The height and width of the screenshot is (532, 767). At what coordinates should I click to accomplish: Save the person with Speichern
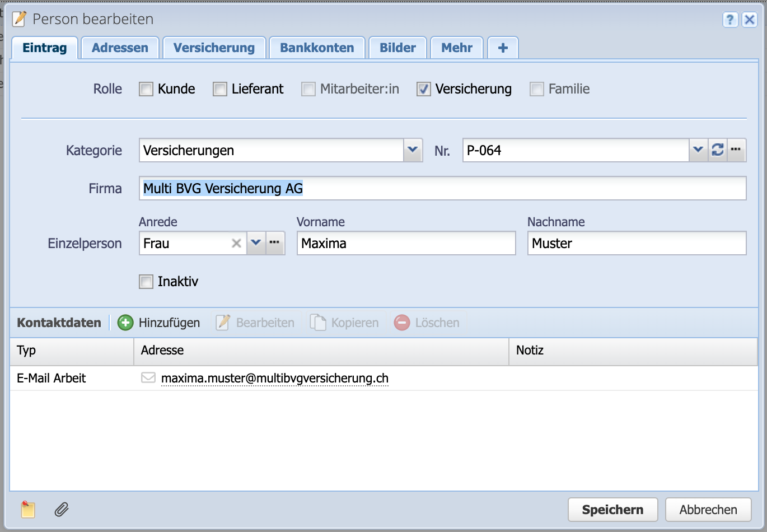coord(612,510)
